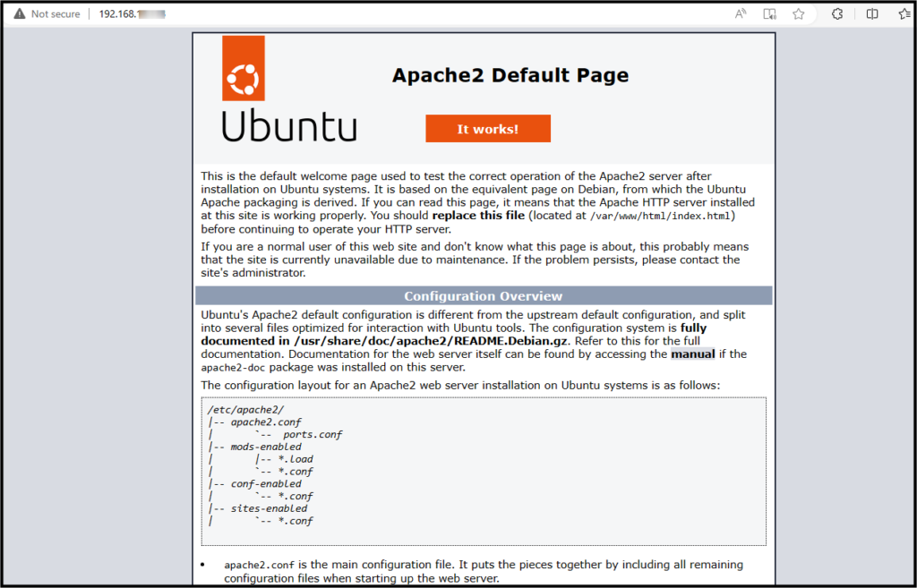917x588 pixels.
Task: Click the Apache2 Default Page heading
Action: [x=509, y=75]
